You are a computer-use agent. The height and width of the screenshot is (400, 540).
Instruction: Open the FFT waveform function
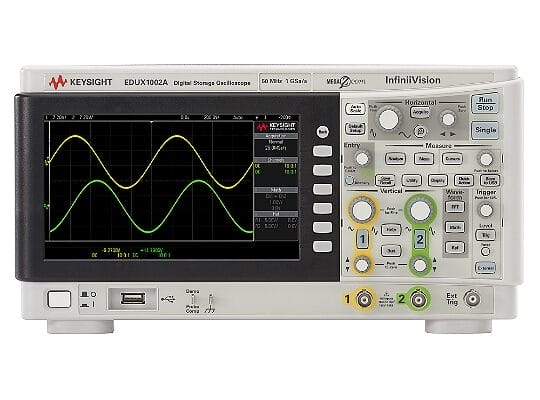(455, 207)
